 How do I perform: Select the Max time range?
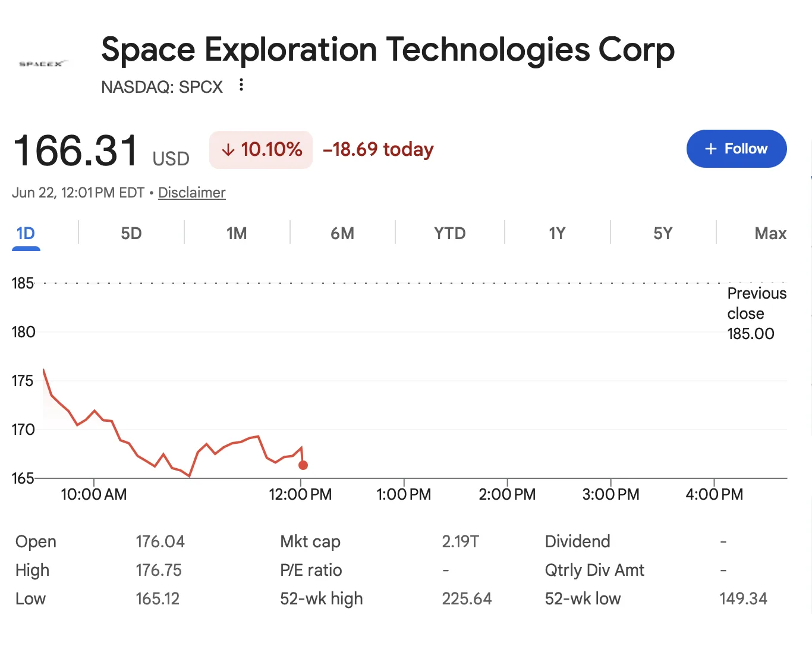click(770, 233)
